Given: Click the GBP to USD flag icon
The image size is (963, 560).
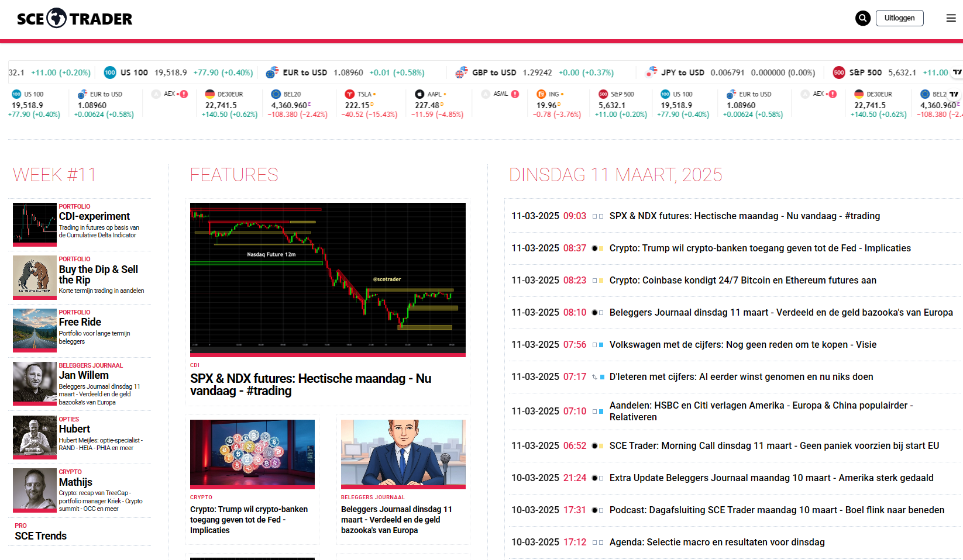Looking at the screenshot, I should point(462,72).
